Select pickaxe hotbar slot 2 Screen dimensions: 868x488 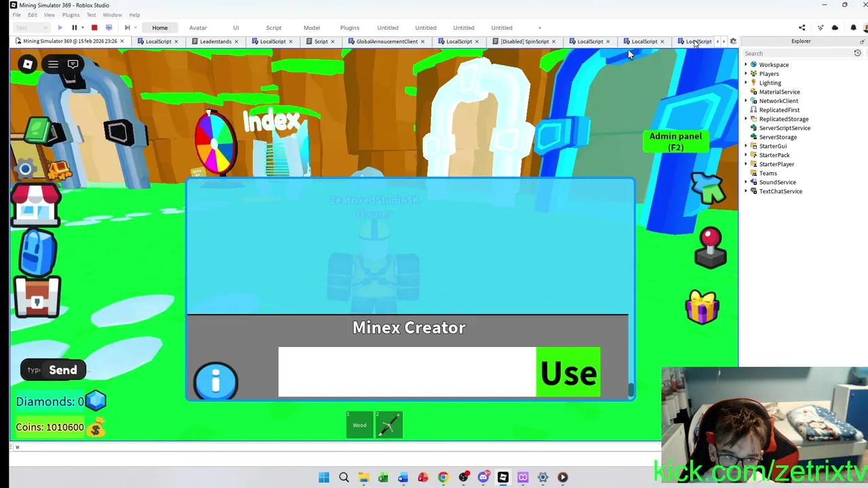click(389, 425)
